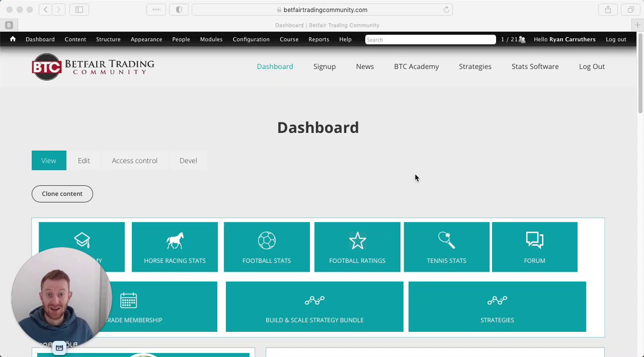The image size is (644, 357).
Task: Open News in the site navigation
Action: click(365, 66)
